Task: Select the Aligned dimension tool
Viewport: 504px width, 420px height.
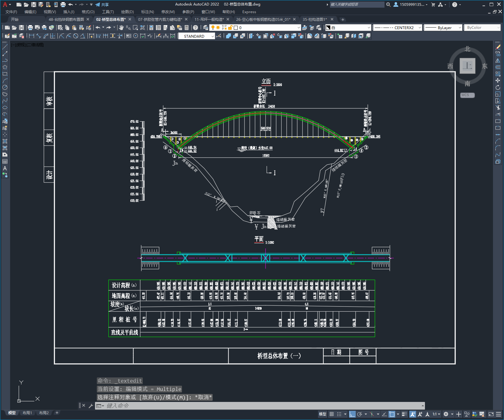Action: point(39,36)
